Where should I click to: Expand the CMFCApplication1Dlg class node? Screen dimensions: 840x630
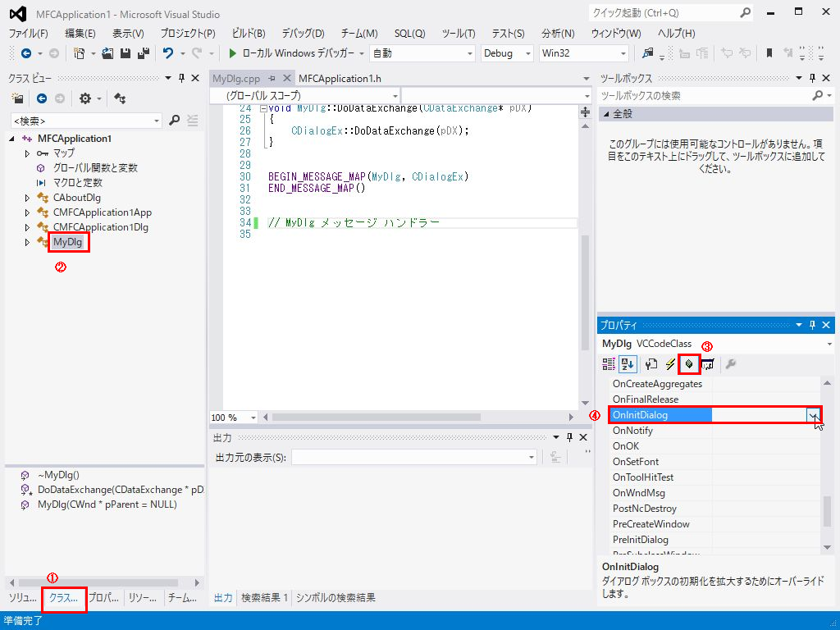click(x=27, y=228)
